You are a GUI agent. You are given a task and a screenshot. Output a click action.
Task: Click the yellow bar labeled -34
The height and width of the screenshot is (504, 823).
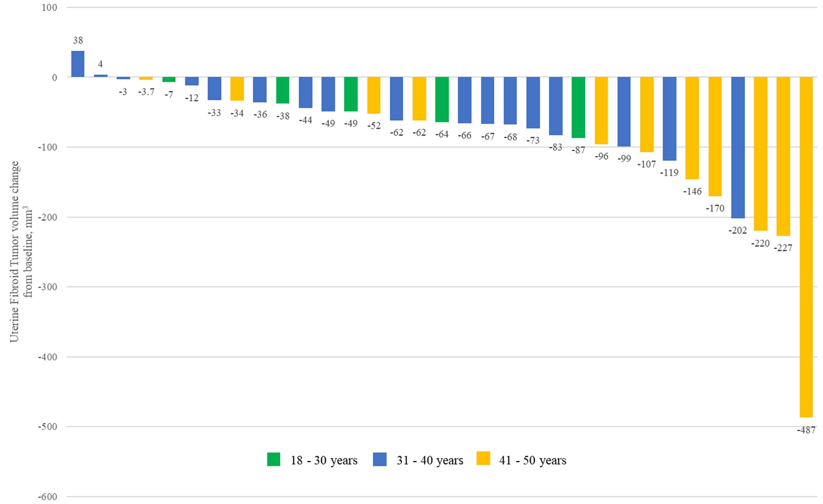[237, 89]
